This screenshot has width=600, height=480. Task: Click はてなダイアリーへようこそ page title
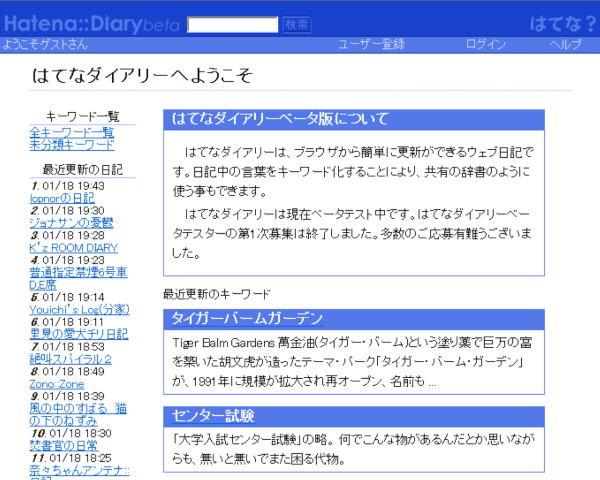[x=142, y=75]
